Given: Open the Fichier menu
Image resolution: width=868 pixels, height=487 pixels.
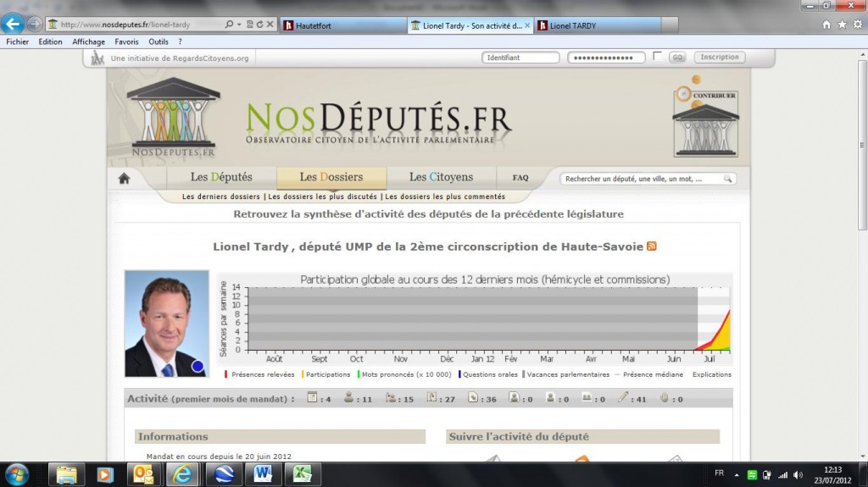Looking at the screenshot, I should 17,42.
